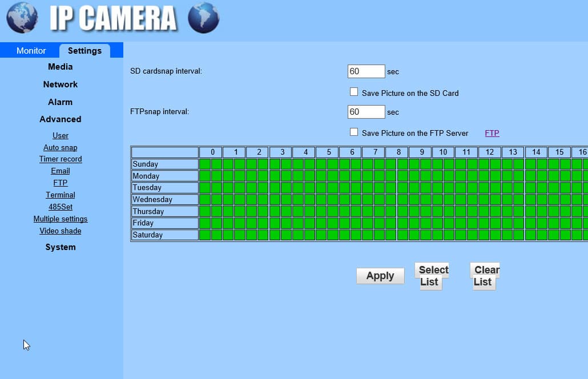Click the hour 10 column header
The image size is (588, 379).
tap(443, 152)
